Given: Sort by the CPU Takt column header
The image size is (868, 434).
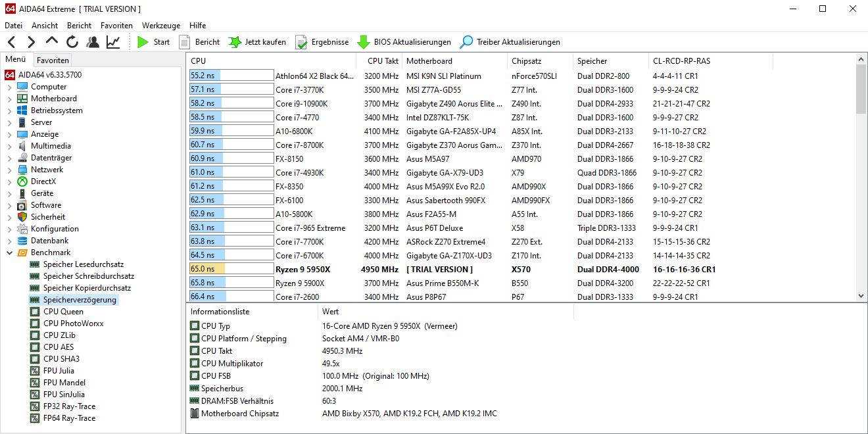Looking at the screenshot, I should click(x=379, y=61).
